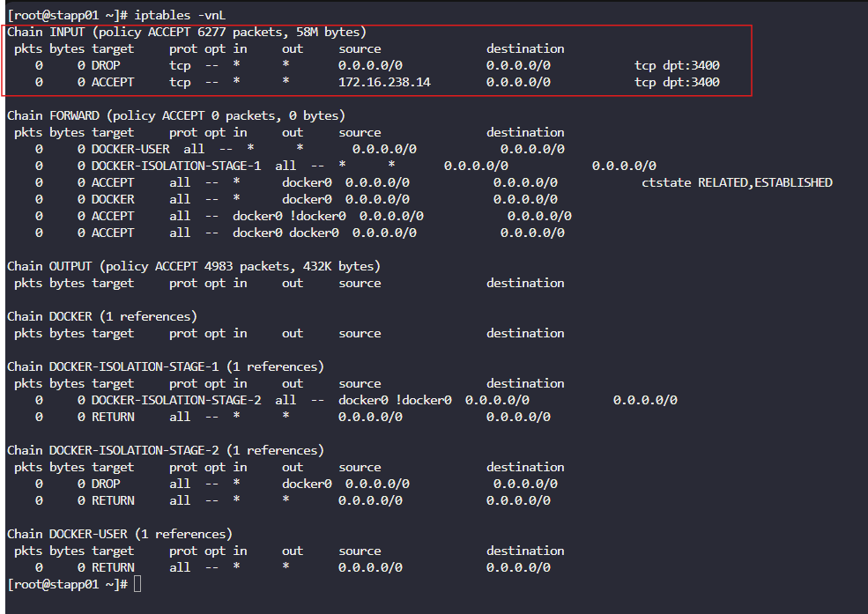Click the DROP target in INPUT chain
868x614 pixels.
click(x=106, y=65)
